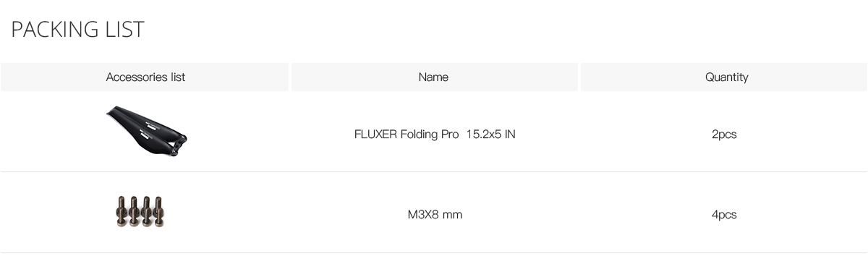Screen dimensions: 868x277
Task: Click the word PACKING in the title
Action: [x=55, y=30]
